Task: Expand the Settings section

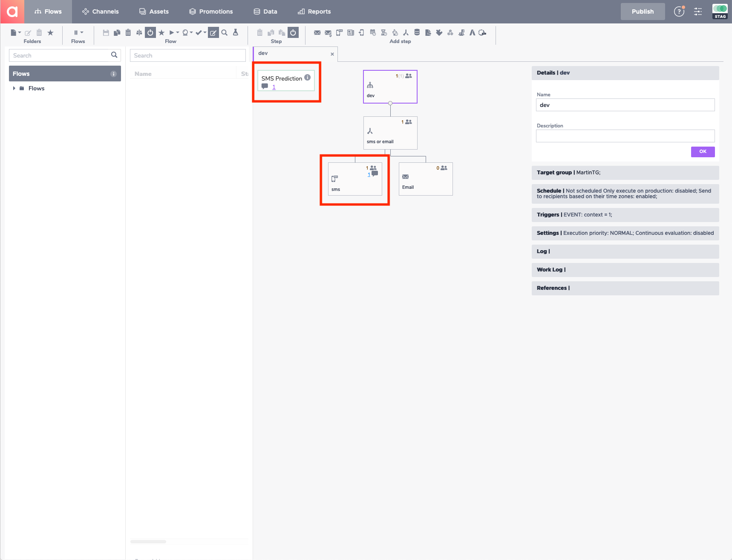Action: [625, 233]
